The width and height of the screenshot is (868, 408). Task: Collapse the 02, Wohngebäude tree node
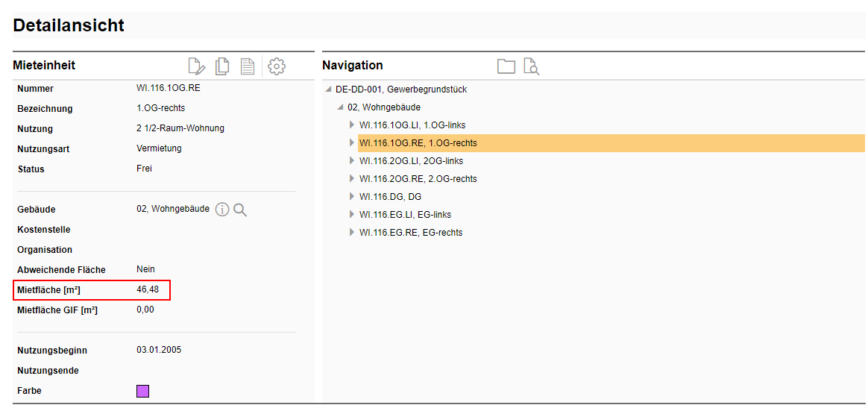point(341,107)
